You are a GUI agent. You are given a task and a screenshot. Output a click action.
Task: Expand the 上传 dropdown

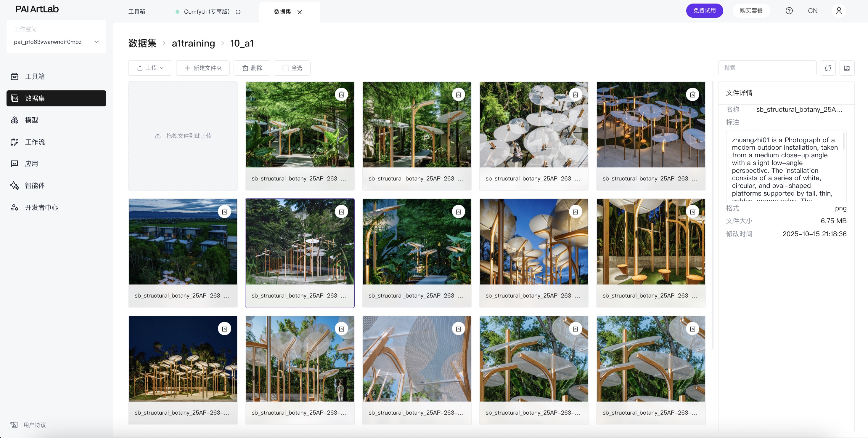click(x=150, y=68)
